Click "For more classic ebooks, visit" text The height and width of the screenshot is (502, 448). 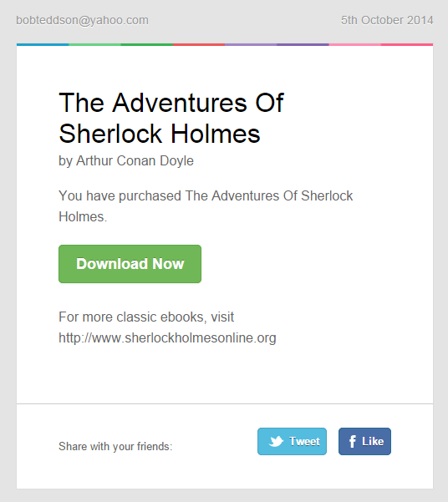[x=146, y=317]
